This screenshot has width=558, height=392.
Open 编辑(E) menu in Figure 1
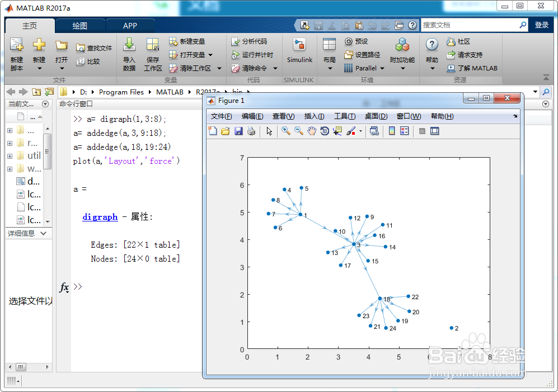point(252,116)
